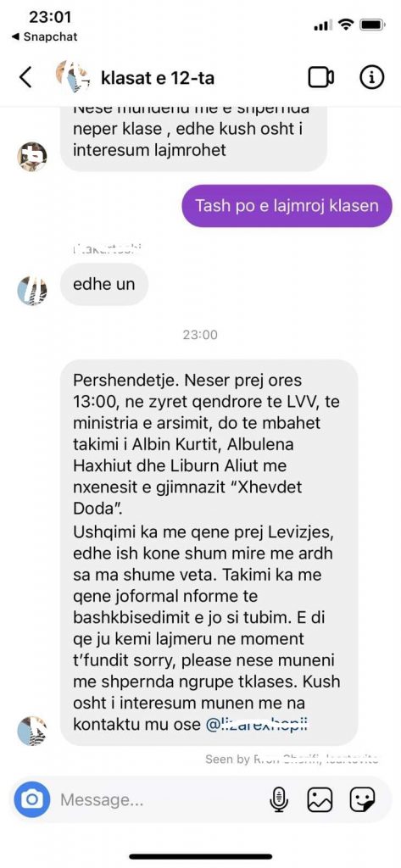Tap the microphone to record voice message
This screenshot has height=868, width=401.
279,800
